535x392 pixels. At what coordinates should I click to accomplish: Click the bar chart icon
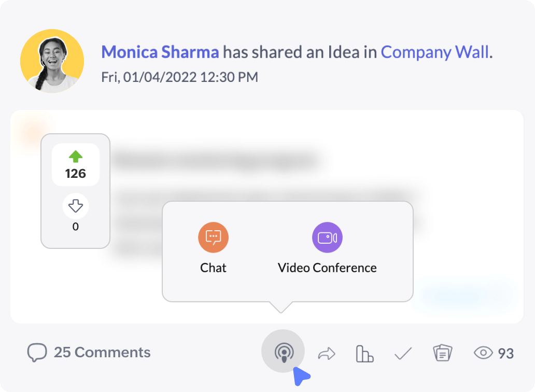tap(364, 354)
